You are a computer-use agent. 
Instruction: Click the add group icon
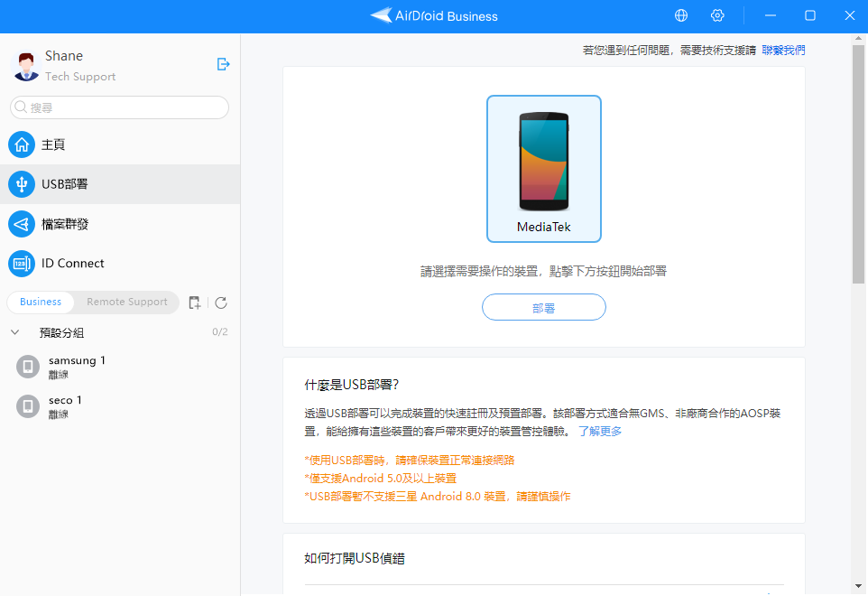pyautogui.click(x=194, y=303)
